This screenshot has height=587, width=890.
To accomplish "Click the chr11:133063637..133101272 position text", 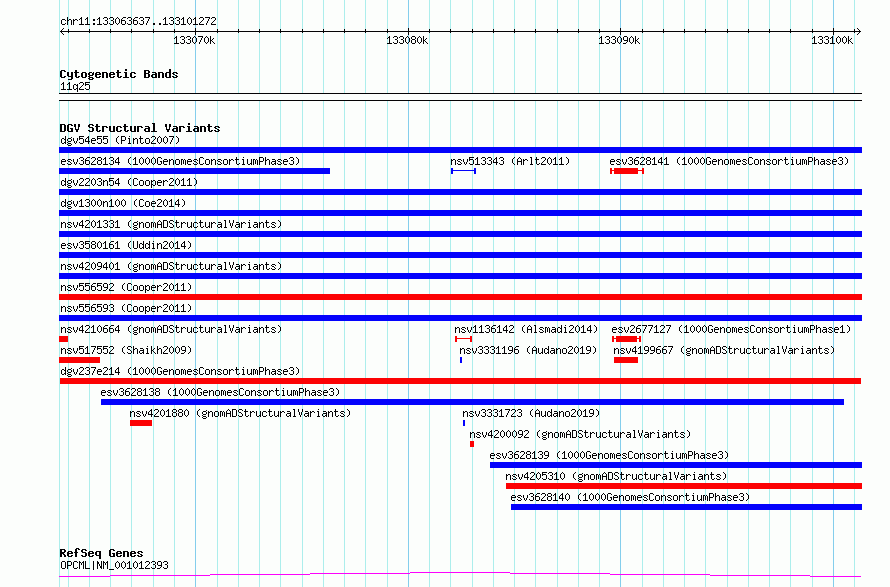I will pyautogui.click(x=138, y=22).
